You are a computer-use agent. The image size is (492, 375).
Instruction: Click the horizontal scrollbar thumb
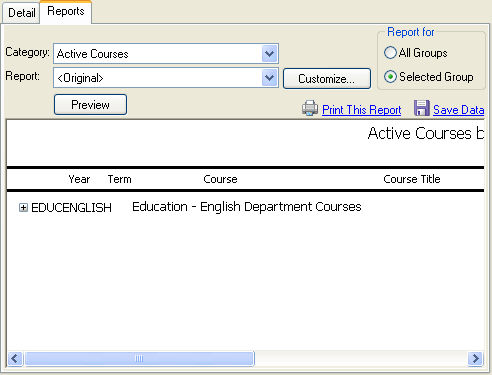pos(139,359)
